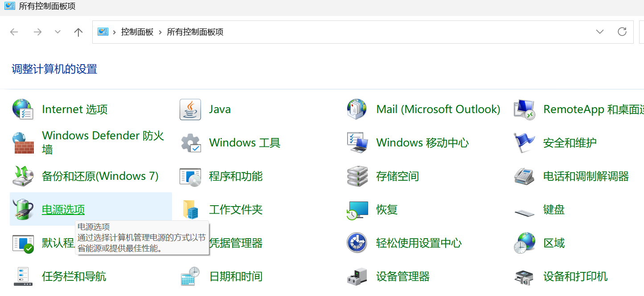The width and height of the screenshot is (644, 296).
Task: Open the 备份和还原 drive icon
Action: click(23, 176)
